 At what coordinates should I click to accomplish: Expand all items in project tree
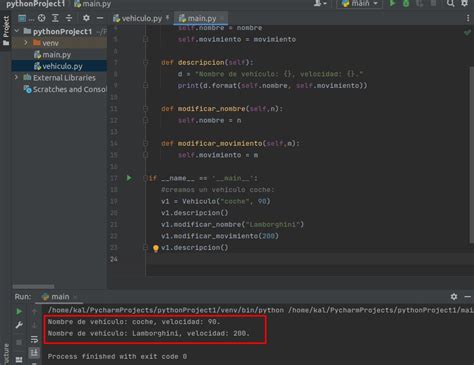pyautogui.click(x=55, y=18)
